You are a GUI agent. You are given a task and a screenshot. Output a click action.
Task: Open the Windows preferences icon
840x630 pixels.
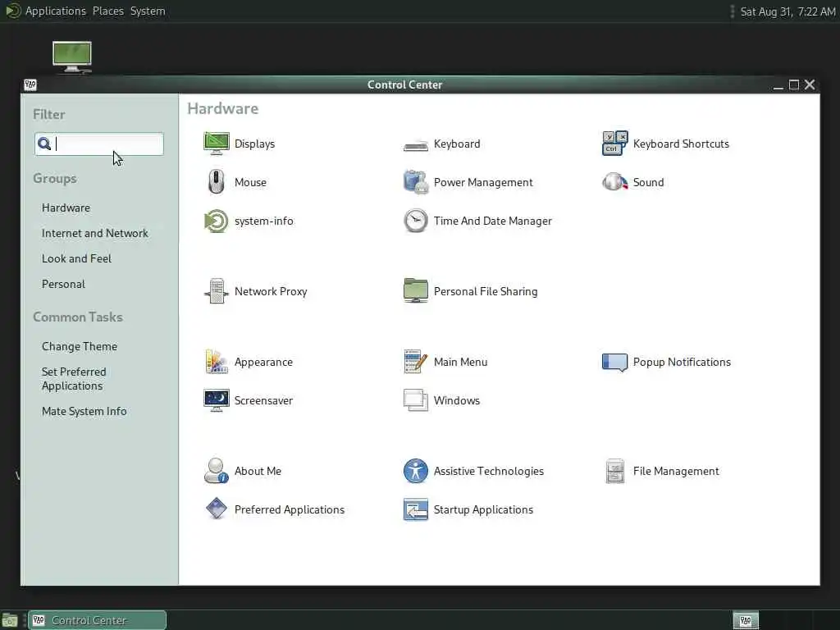pyautogui.click(x=416, y=400)
